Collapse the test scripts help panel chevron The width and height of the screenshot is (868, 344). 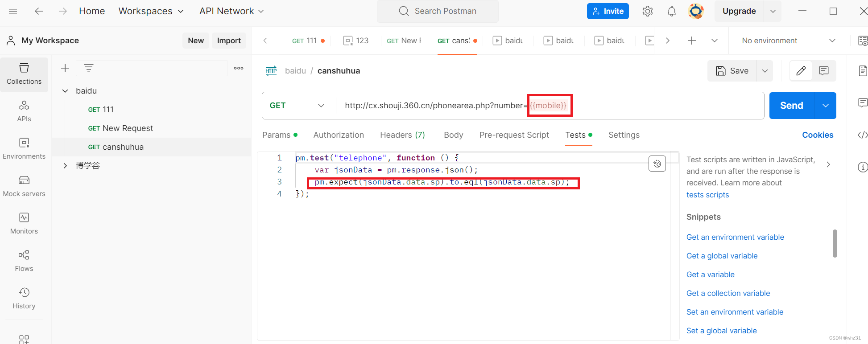click(828, 164)
